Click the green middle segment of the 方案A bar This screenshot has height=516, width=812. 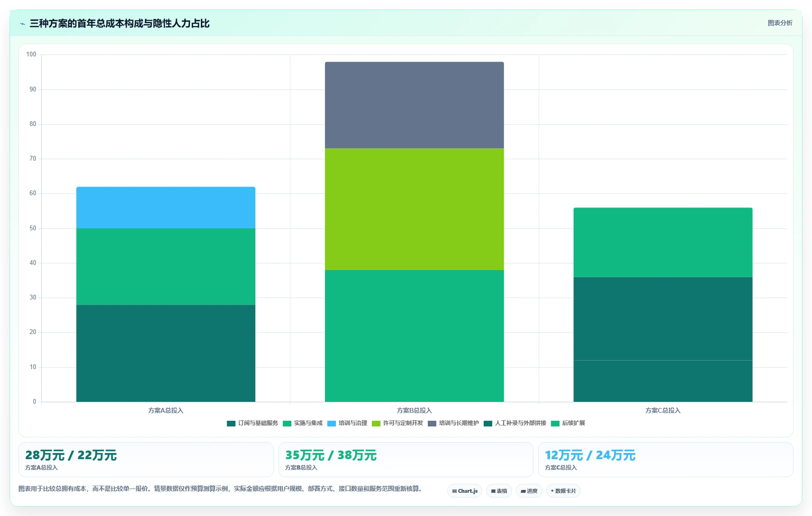coord(166,267)
